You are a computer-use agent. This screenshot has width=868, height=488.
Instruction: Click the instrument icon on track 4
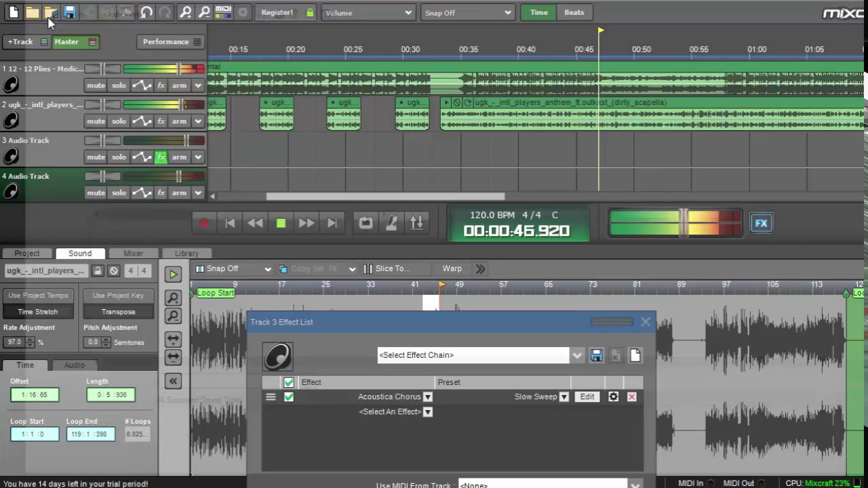click(11, 192)
